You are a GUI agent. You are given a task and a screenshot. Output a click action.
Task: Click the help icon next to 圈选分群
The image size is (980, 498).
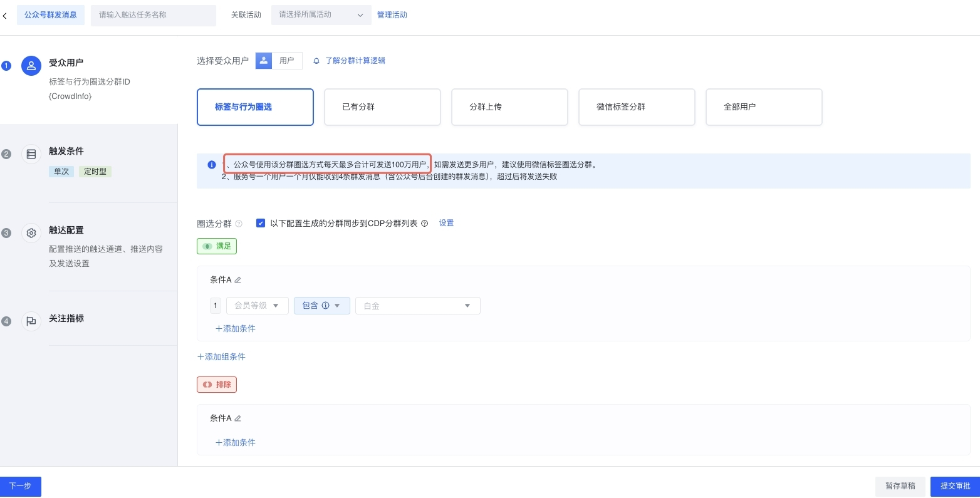[x=239, y=224]
